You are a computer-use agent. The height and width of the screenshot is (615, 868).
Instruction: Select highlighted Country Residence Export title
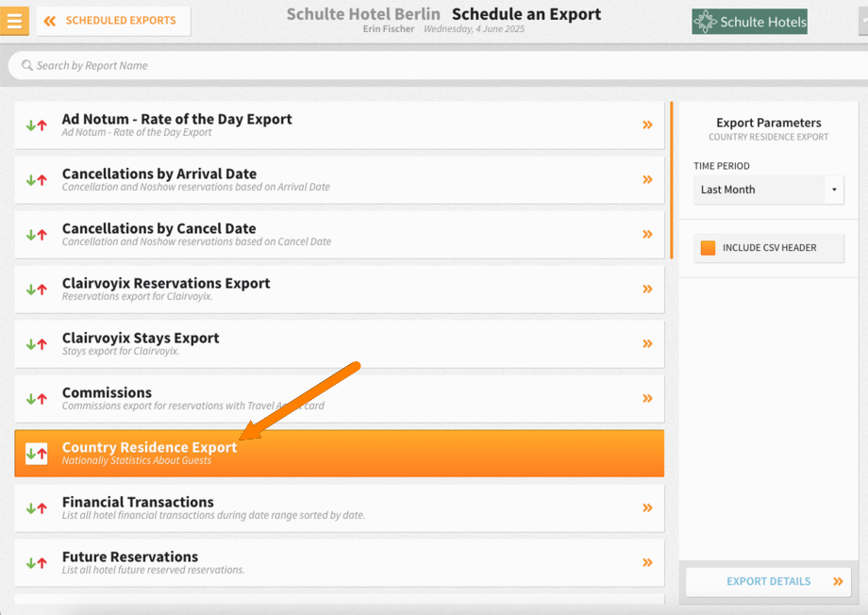click(x=149, y=447)
